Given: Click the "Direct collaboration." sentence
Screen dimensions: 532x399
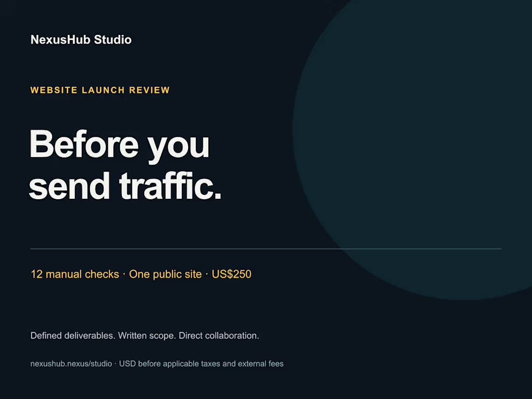Looking at the screenshot, I should coord(219,336).
